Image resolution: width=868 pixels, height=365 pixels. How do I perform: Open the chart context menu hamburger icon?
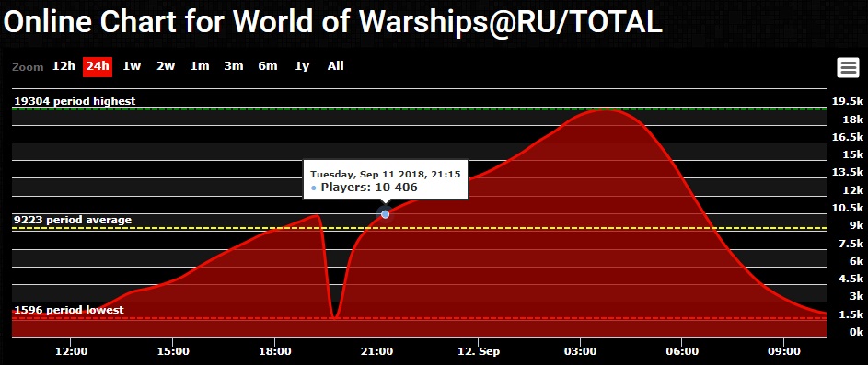848,67
